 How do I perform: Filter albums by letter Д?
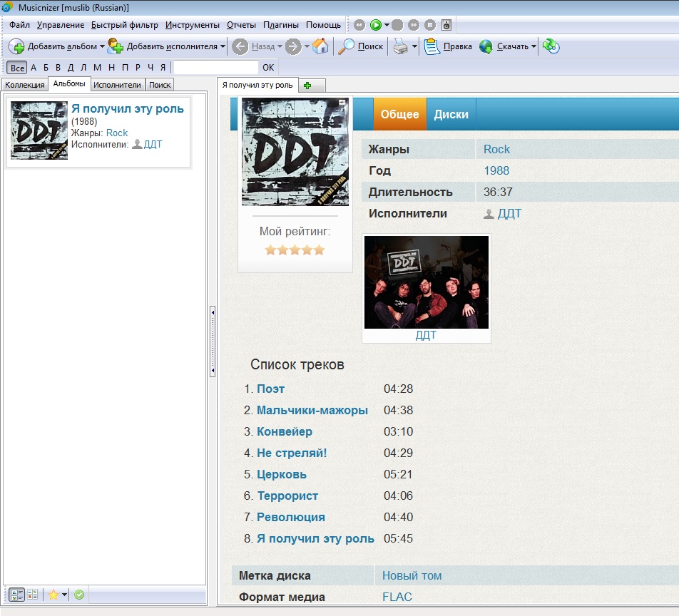pos(71,68)
